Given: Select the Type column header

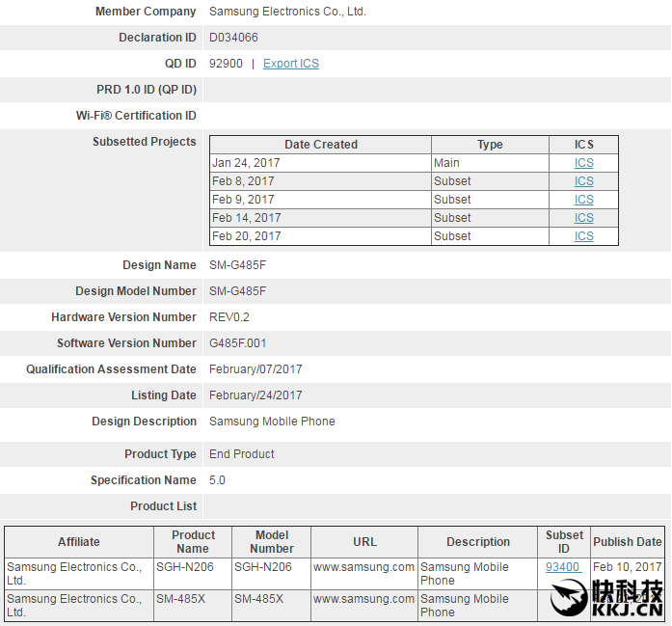Looking at the screenshot, I should (490, 145).
